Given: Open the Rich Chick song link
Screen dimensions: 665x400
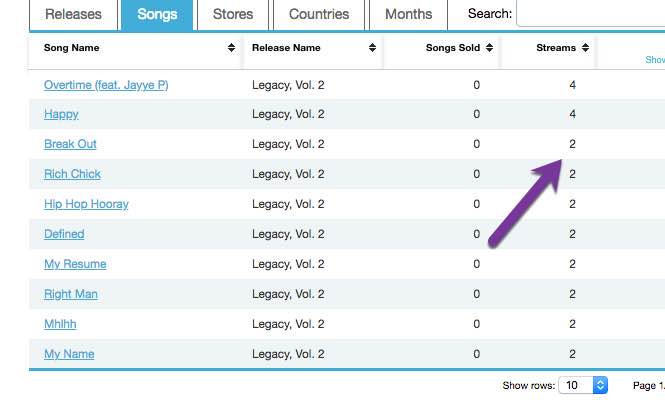Looking at the screenshot, I should coord(72,174).
